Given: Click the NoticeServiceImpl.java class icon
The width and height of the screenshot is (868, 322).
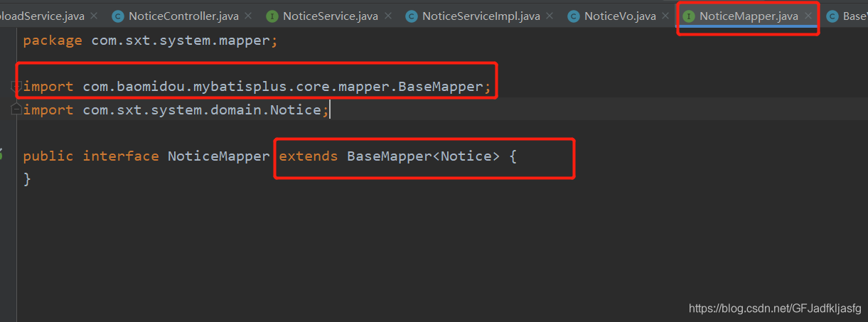Looking at the screenshot, I should pos(411,16).
